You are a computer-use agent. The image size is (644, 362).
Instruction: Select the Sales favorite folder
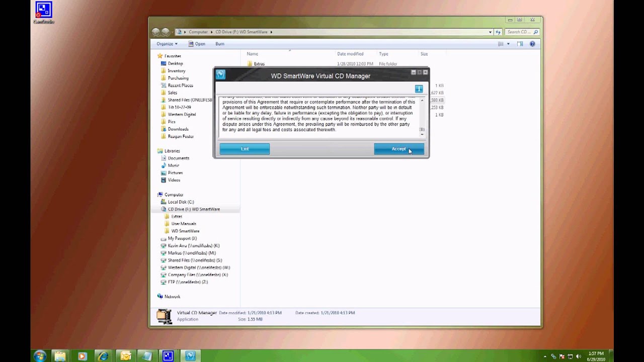point(173,93)
